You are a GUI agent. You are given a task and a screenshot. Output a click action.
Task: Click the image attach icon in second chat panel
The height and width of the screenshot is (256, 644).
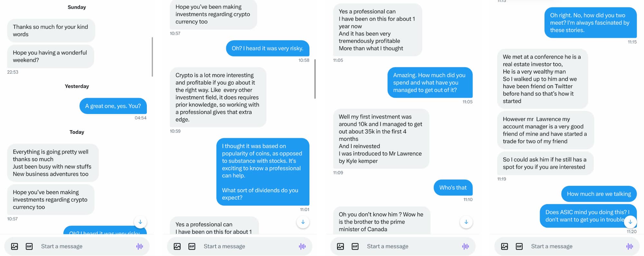click(x=177, y=246)
